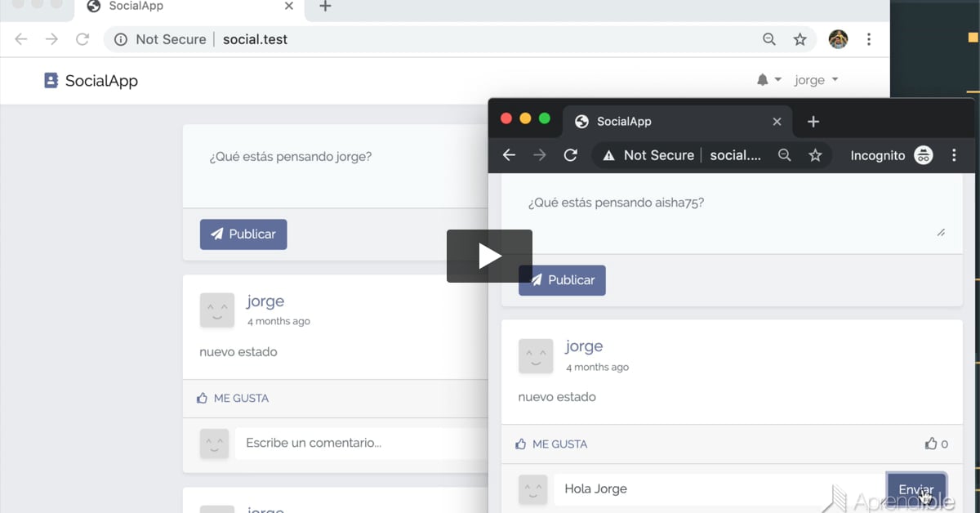Click '4 months ago' timestamp in incognito window
980x513 pixels.
[597, 367]
